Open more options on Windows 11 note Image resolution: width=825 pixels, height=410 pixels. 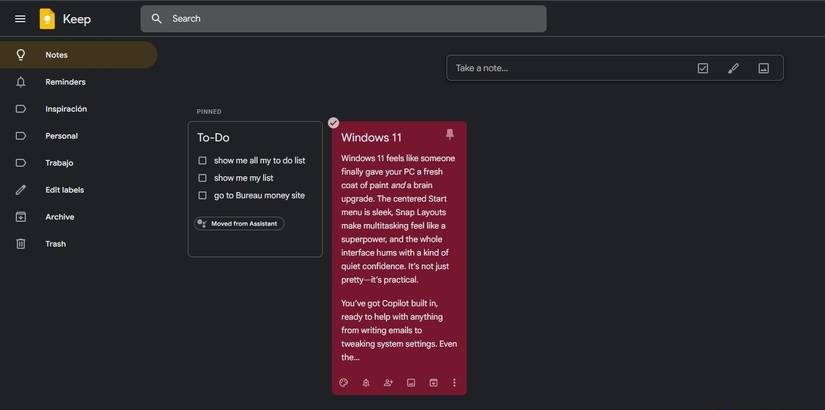(455, 383)
